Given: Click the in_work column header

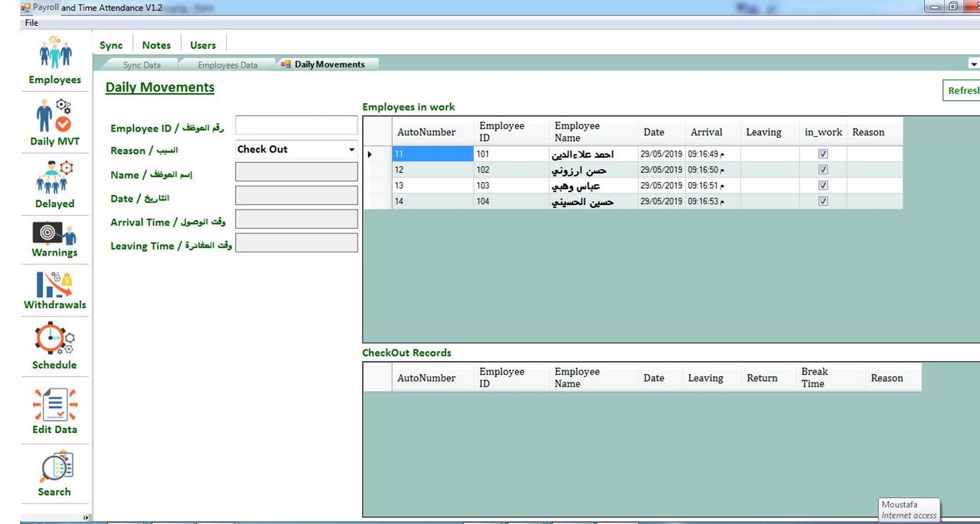Looking at the screenshot, I should click(823, 132).
